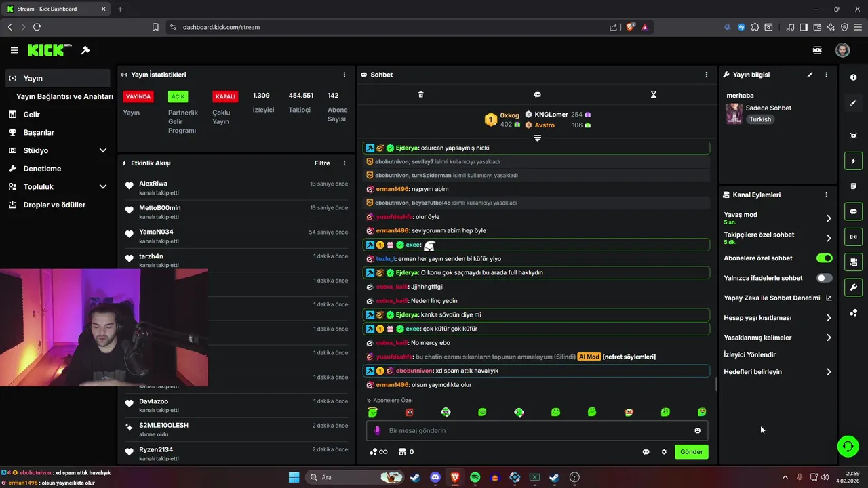The image size is (868, 488).
Task: Click the hourglass icon in chat toolbar
Action: [654, 95]
